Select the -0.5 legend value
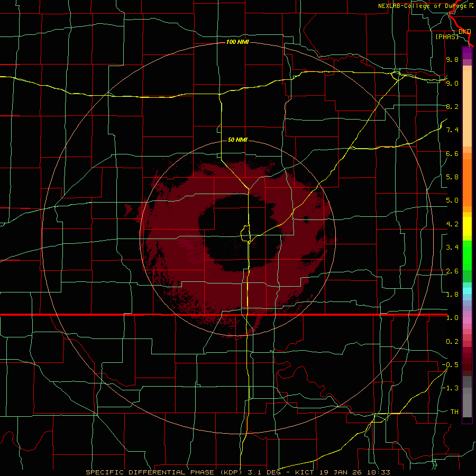The width and height of the screenshot is (476, 476). pyautogui.click(x=450, y=365)
